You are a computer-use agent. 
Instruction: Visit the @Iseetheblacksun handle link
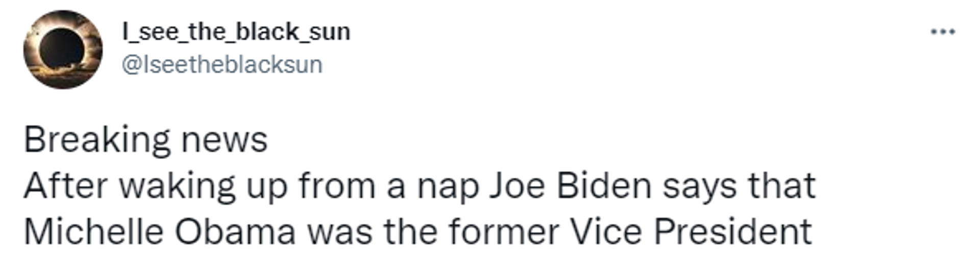[222, 65]
